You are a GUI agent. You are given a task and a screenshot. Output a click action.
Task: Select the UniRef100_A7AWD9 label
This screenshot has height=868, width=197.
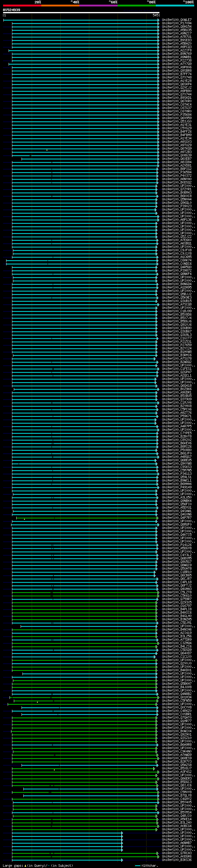click(x=176, y=755)
